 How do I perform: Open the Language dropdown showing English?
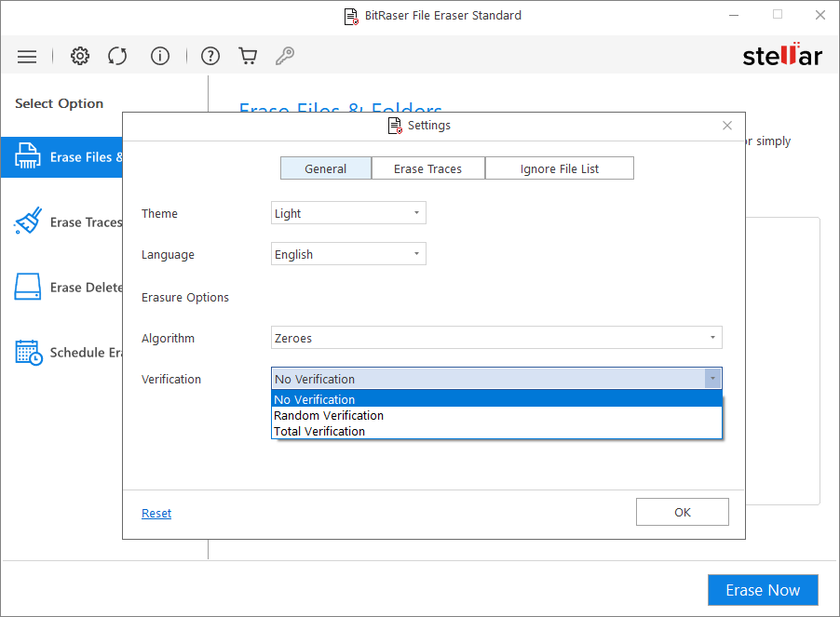point(348,254)
